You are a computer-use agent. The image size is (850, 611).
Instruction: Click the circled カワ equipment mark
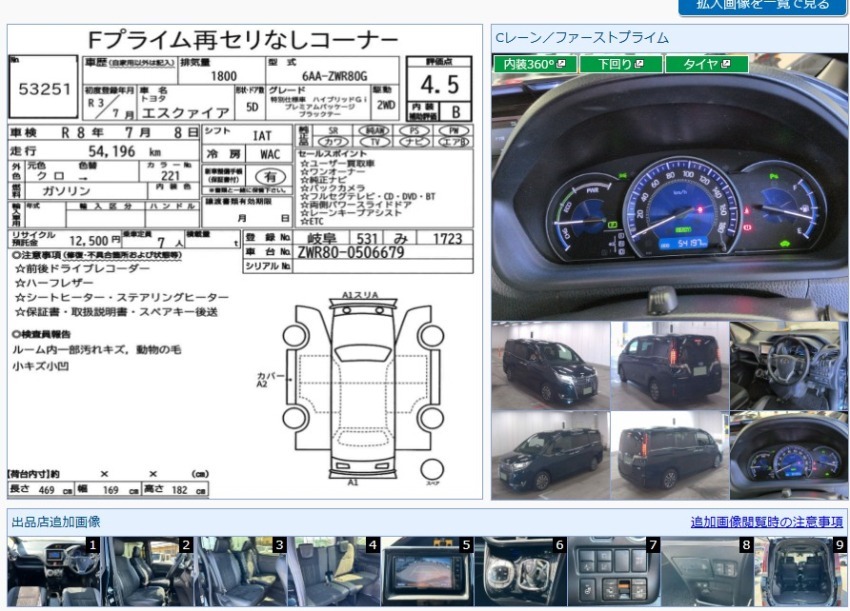click(334, 142)
